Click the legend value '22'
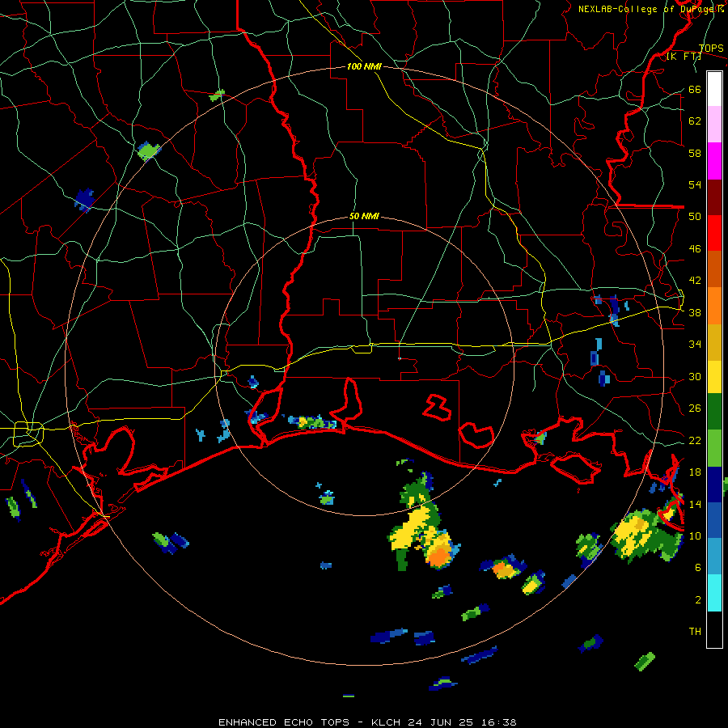The height and width of the screenshot is (728, 728). [695, 441]
